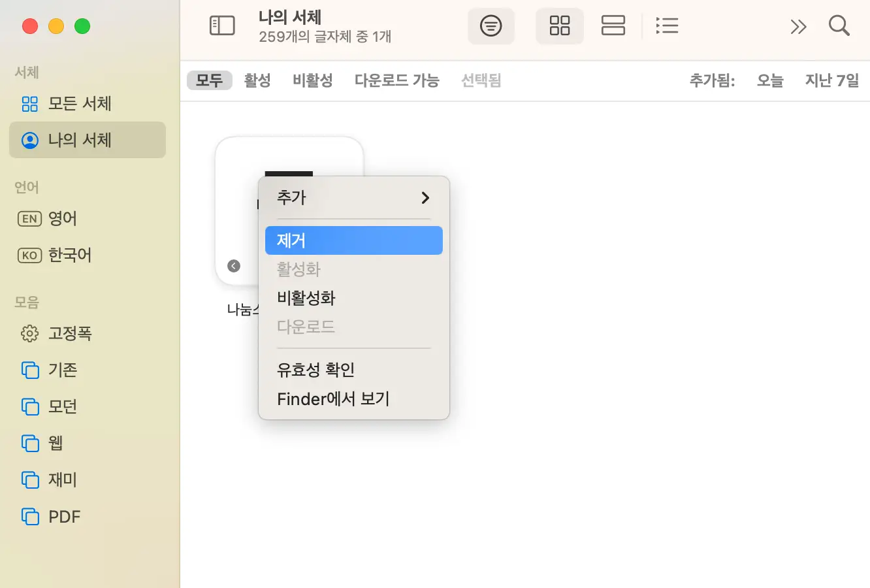Open the 추가 context menu entry
870x588 pixels.
(x=354, y=197)
